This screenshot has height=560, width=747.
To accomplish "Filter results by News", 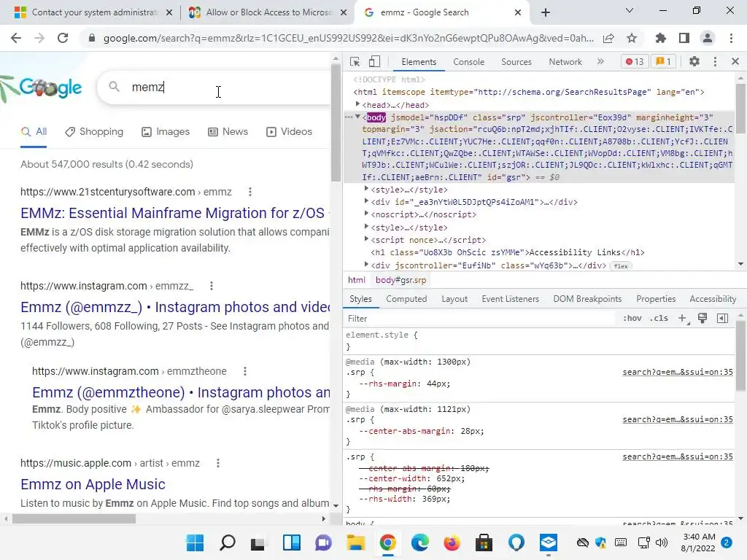I will pyautogui.click(x=228, y=132).
